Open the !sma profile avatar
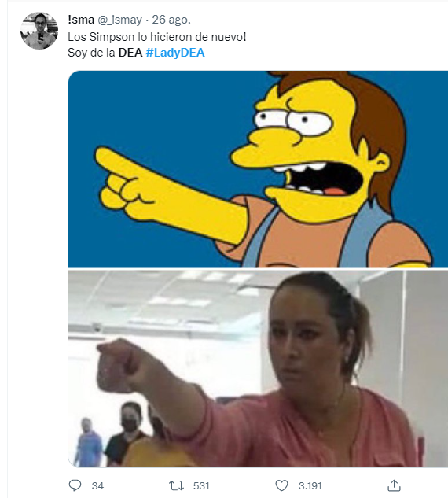 pos(39,31)
